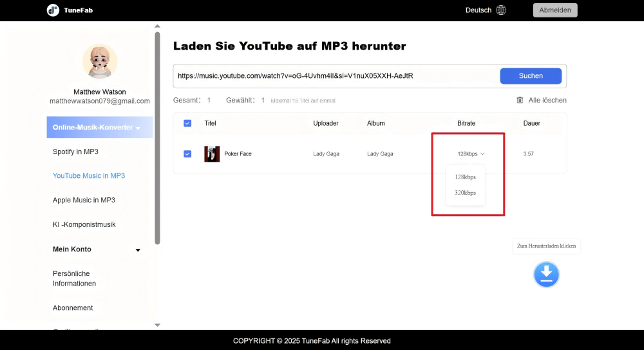Click the sidebar scrollbar thumb
Viewport: 644px width, 350px height.
[x=157, y=138]
